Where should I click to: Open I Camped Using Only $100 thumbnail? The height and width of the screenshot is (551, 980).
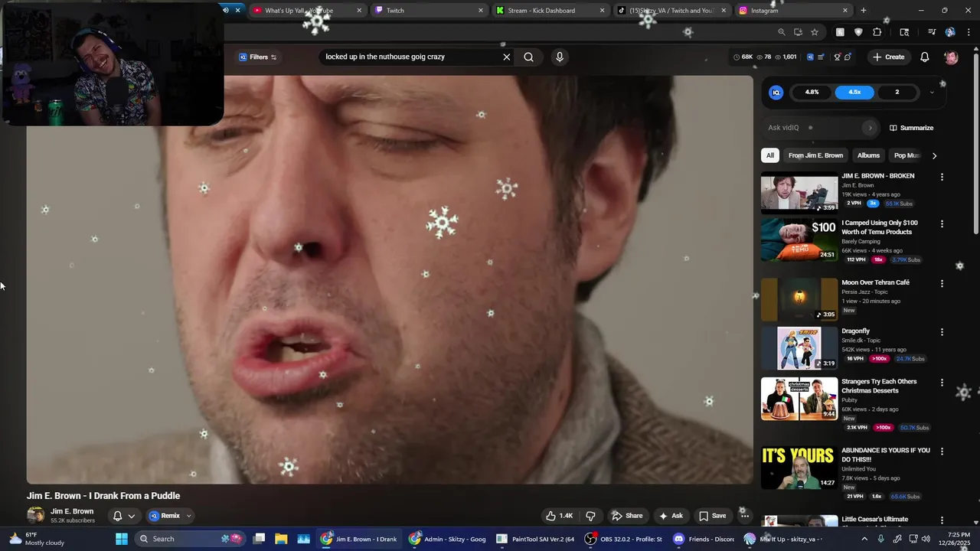[x=799, y=240]
